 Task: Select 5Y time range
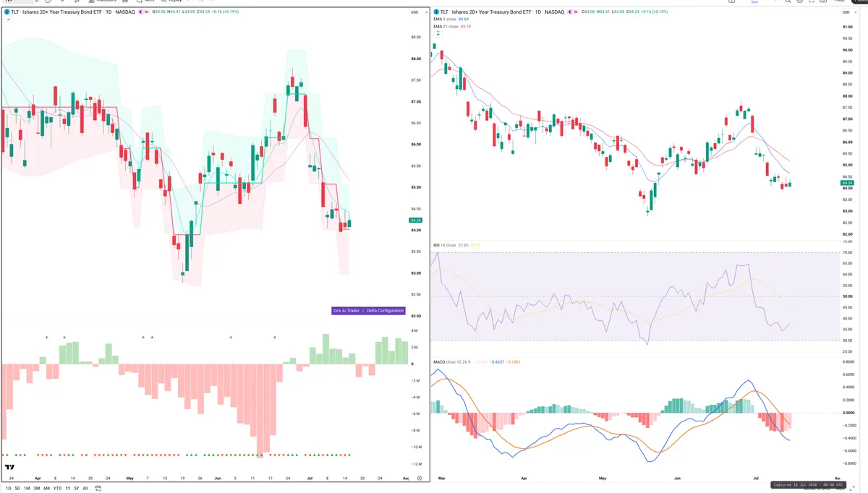pyautogui.click(x=77, y=488)
